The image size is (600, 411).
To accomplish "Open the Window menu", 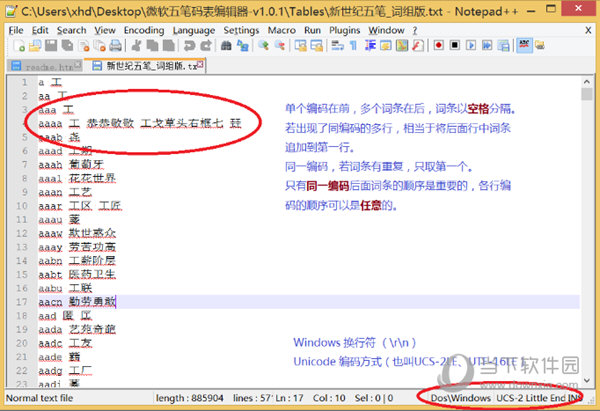I will pyautogui.click(x=386, y=30).
